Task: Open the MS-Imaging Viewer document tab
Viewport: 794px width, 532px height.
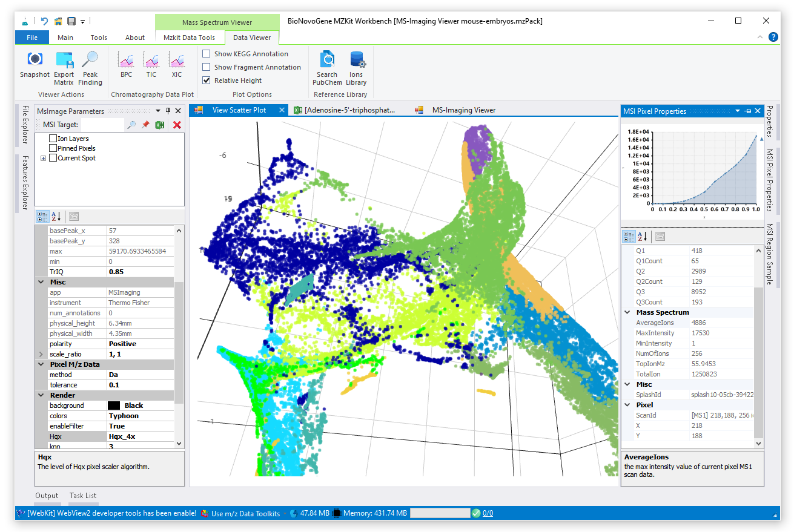Action: point(463,110)
